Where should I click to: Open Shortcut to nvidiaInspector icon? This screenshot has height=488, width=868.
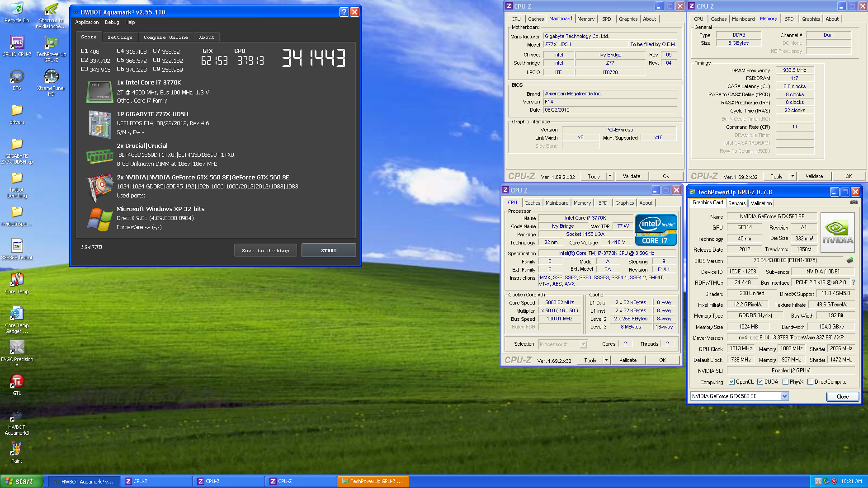[51, 15]
